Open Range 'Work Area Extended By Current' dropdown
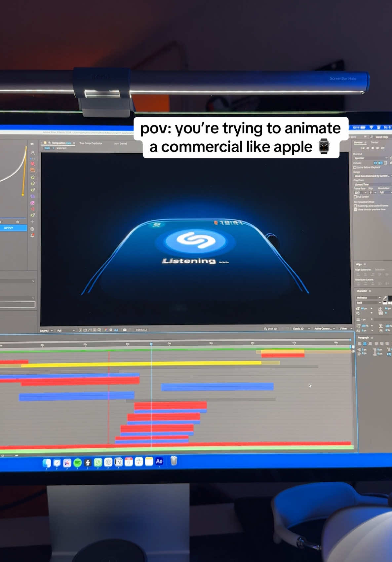392x562 pixels. 373,176
